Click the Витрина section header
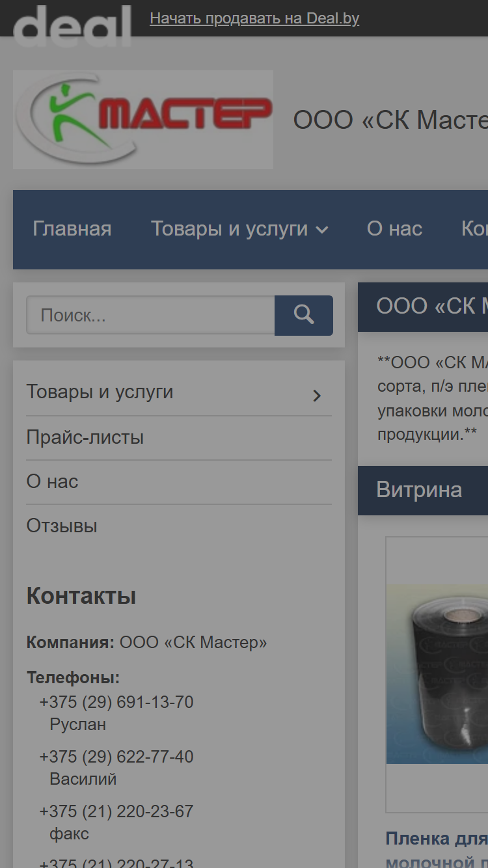 423,491
